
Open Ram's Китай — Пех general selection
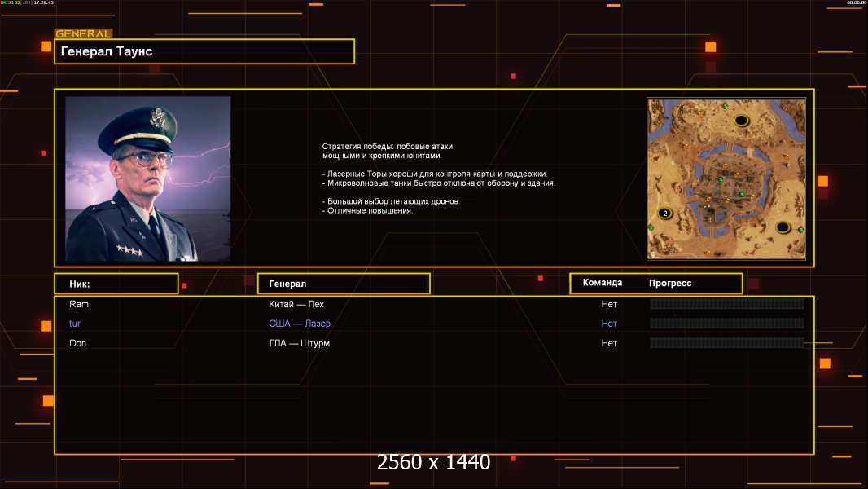[296, 304]
